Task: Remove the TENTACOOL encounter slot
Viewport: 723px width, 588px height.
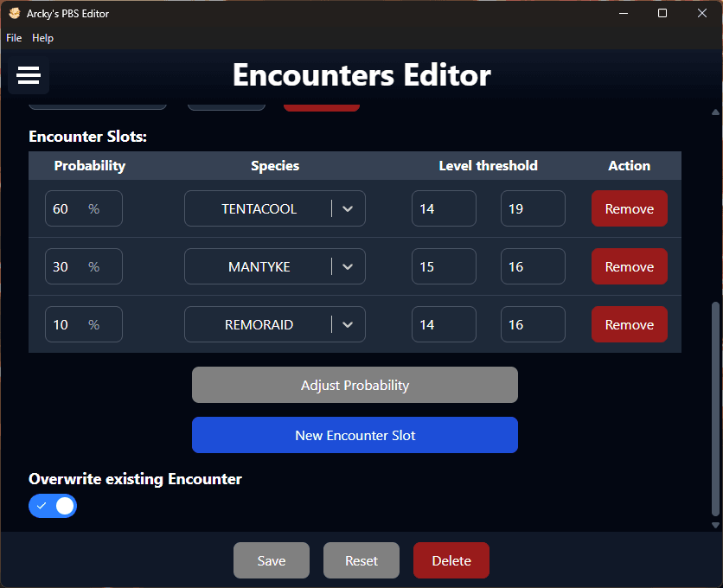Action: pos(629,209)
